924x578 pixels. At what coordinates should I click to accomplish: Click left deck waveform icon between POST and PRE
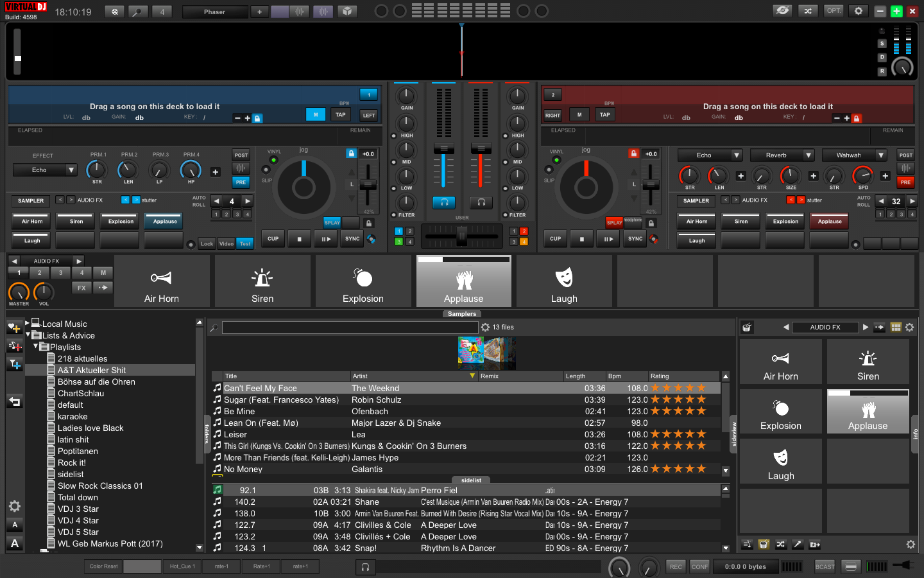point(241,168)
